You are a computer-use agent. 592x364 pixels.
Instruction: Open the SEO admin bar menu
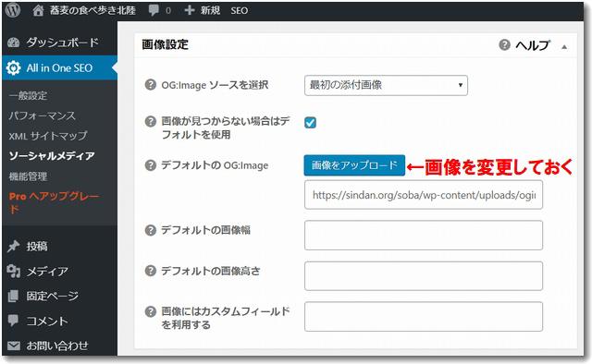pyautogui.click(x=240, y=10)
